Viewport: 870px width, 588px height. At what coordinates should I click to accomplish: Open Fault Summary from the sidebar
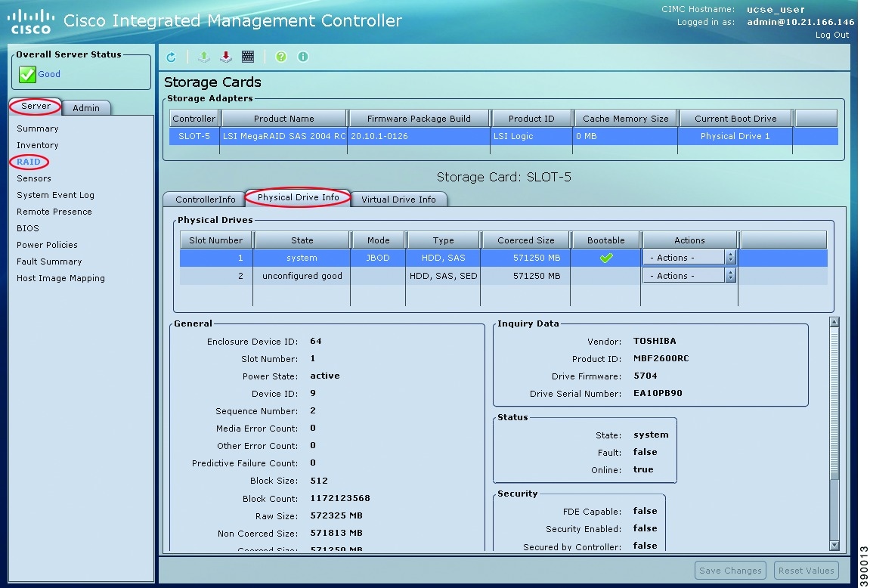tap(49, 262)
